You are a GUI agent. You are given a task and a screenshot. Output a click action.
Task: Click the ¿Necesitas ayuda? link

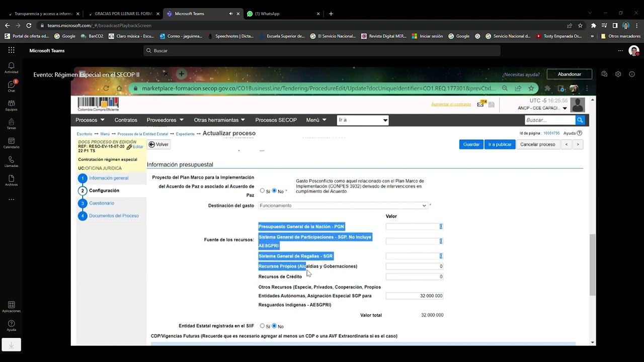pos(521,74)
